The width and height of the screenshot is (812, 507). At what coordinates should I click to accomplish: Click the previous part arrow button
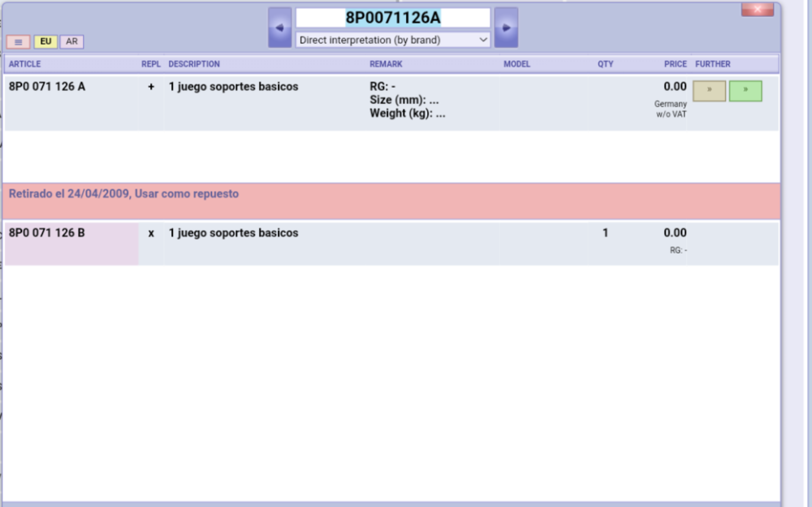coord(279,28)
